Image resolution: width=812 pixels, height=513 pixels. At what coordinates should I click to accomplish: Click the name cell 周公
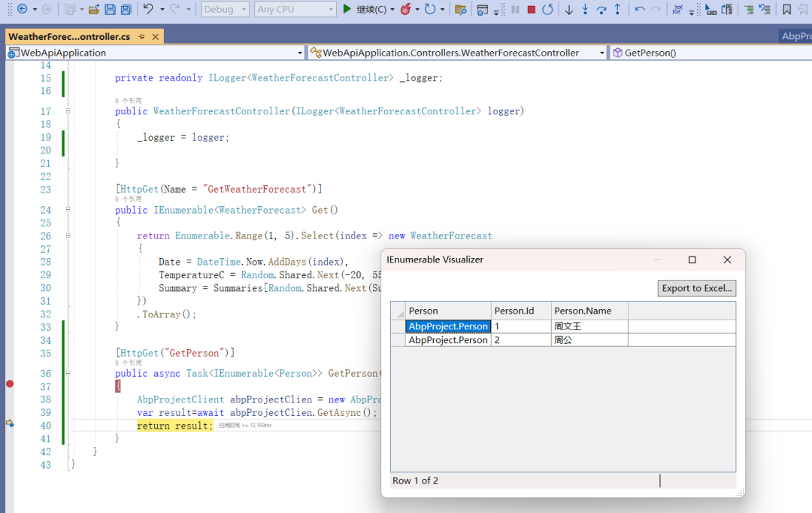[x=590, y=340]
